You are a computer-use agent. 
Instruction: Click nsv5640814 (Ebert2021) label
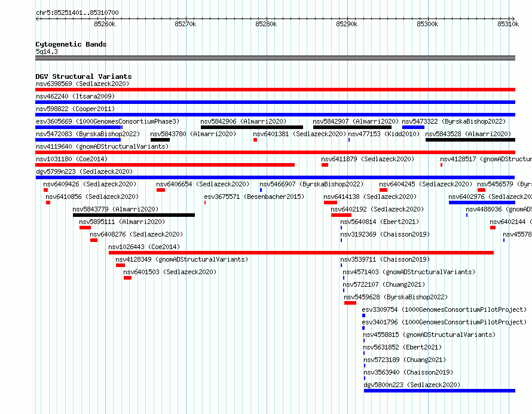click(x=380, y=222)
